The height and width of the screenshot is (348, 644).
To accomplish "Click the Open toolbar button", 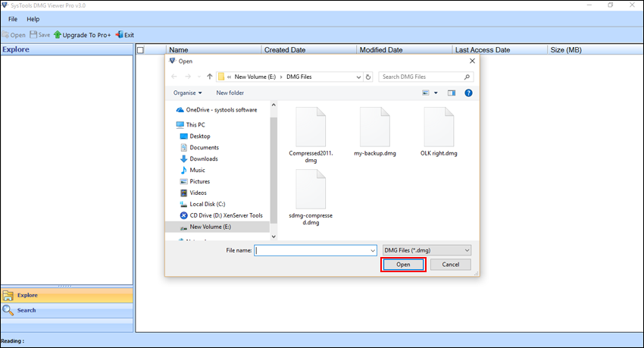I will [14, 35].
